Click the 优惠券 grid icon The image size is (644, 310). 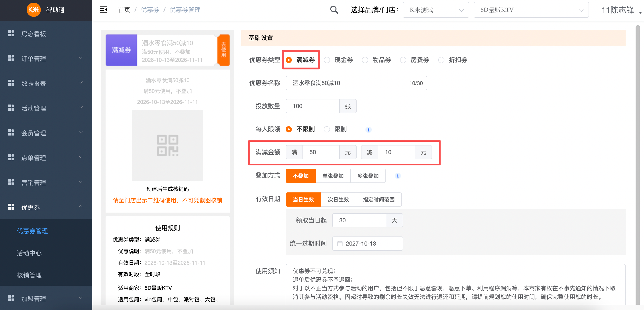tap(11, 207)
